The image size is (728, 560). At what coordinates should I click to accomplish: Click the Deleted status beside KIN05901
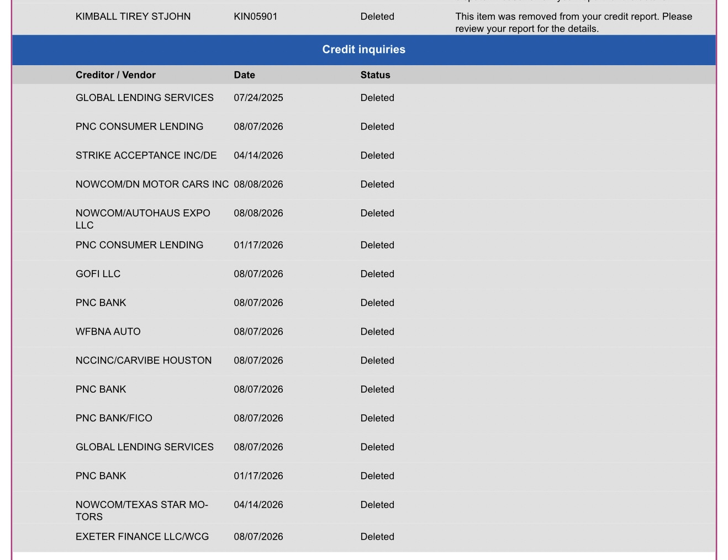(377, 17)
